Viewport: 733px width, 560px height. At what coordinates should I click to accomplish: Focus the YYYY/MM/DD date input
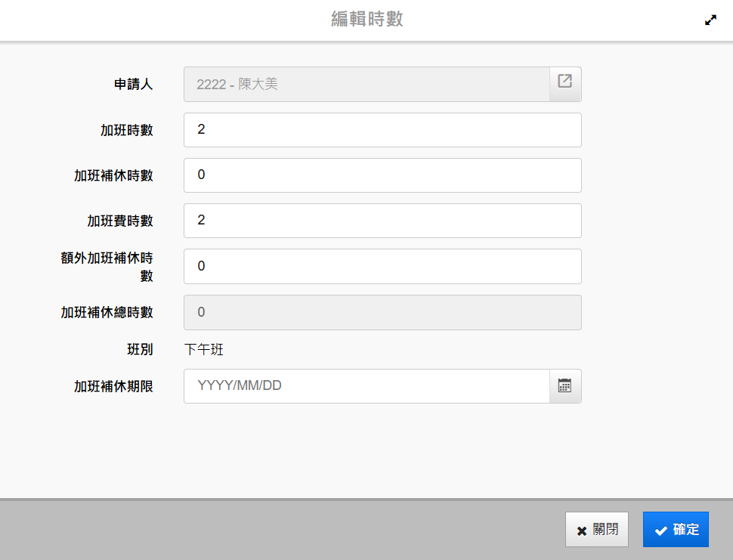(366, 386)
